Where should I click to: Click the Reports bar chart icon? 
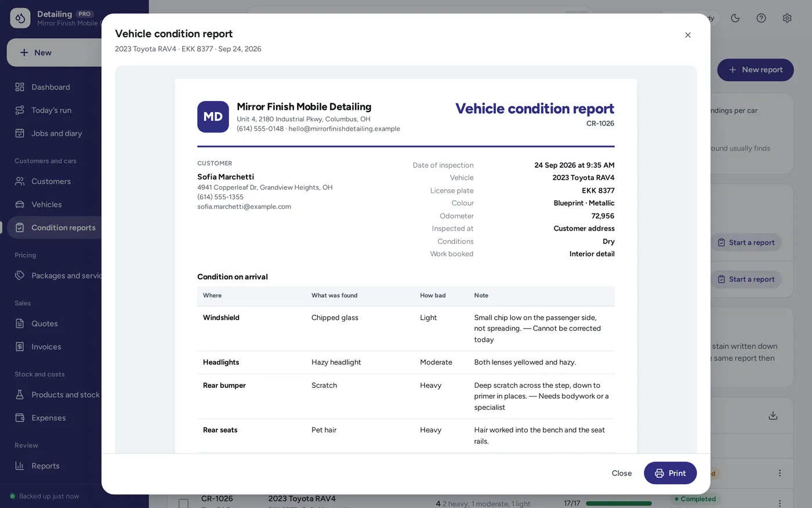click(x=20, y=466)
